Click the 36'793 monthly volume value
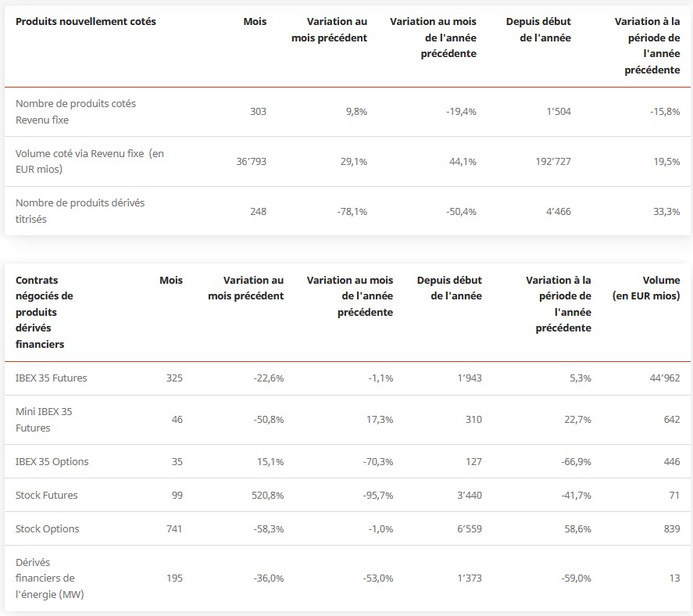 tap(251, 161)
